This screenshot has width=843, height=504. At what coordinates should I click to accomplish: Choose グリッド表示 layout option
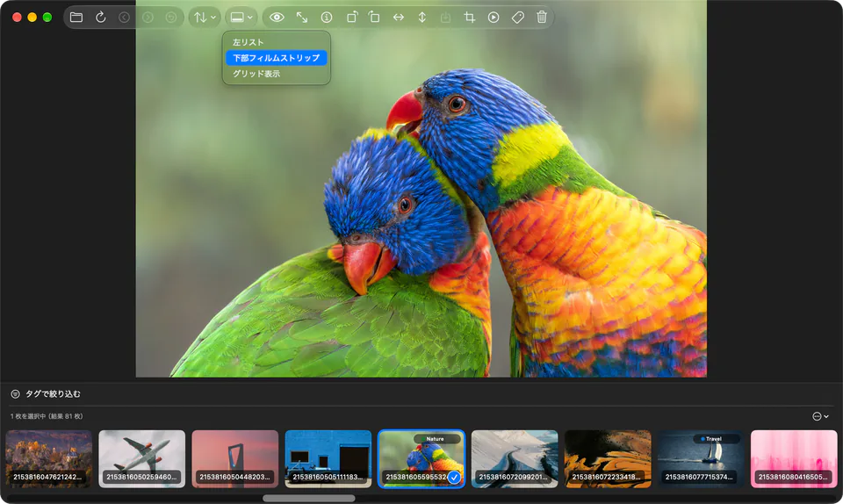[x=277, y=74]
